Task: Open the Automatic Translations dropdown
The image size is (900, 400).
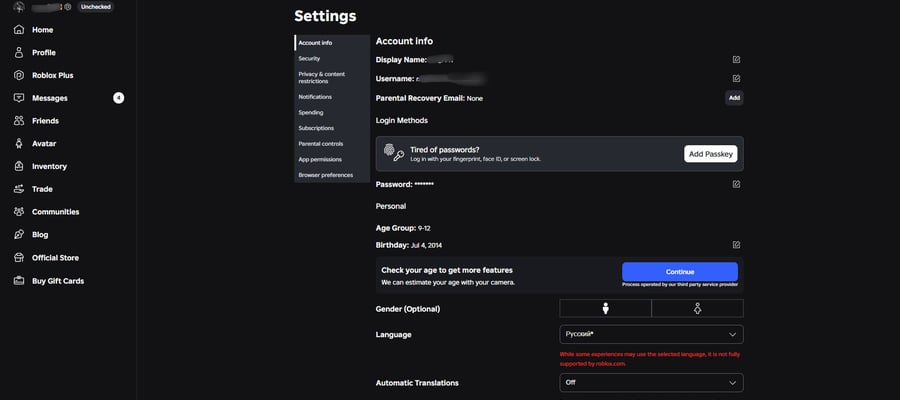Action: pyautogui.click(x=651, y=383)
